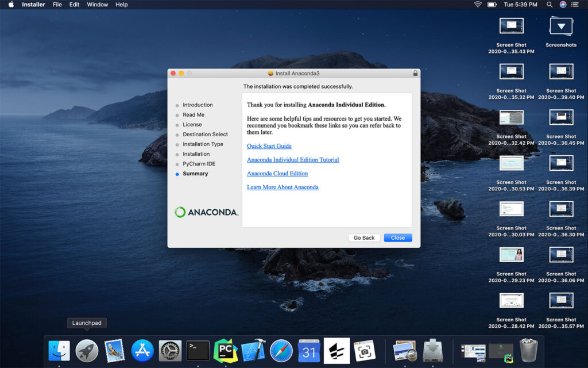588x368 pixels.
Task: Click the Close button in installer
Action: pos(398,237)
